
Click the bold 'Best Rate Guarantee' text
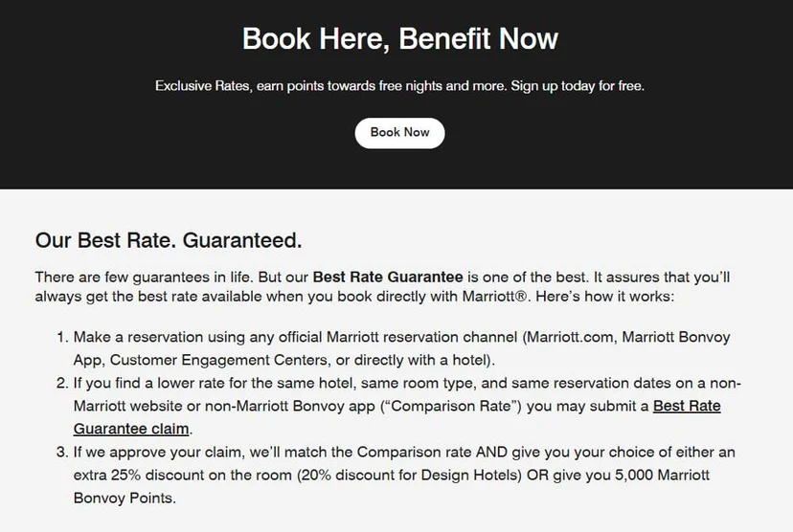388,277
